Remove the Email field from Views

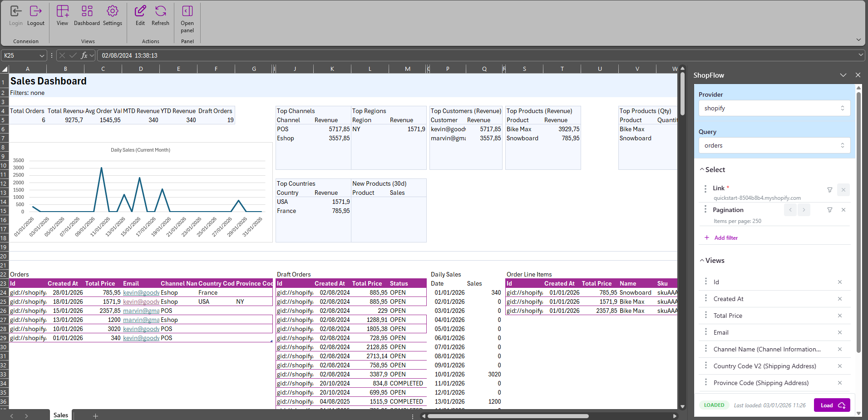(x=839, y=332)
